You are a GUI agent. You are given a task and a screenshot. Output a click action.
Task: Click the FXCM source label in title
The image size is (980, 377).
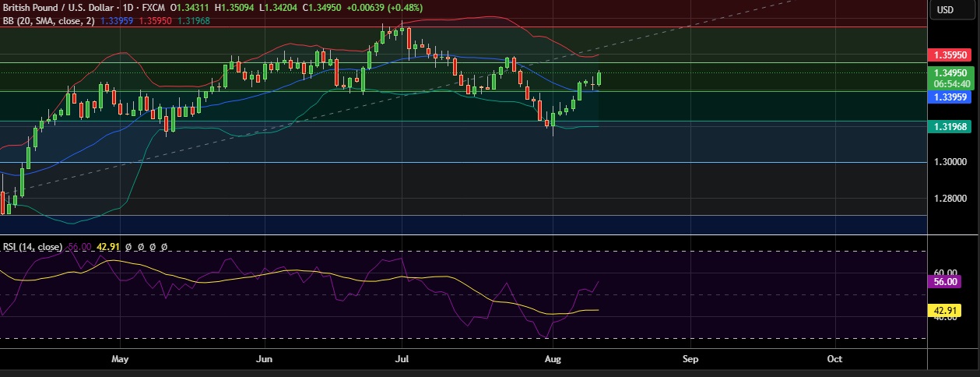pyautogui.click(x=153, y=9)
